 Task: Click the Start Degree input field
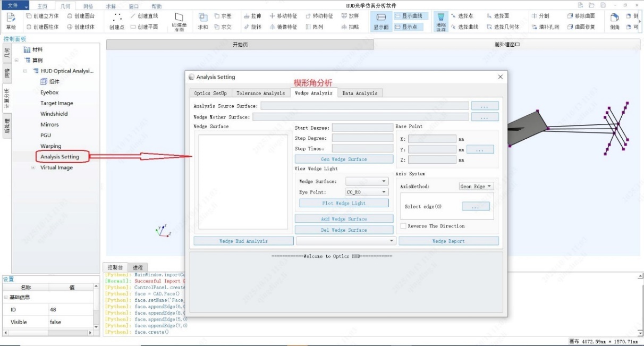362,128
